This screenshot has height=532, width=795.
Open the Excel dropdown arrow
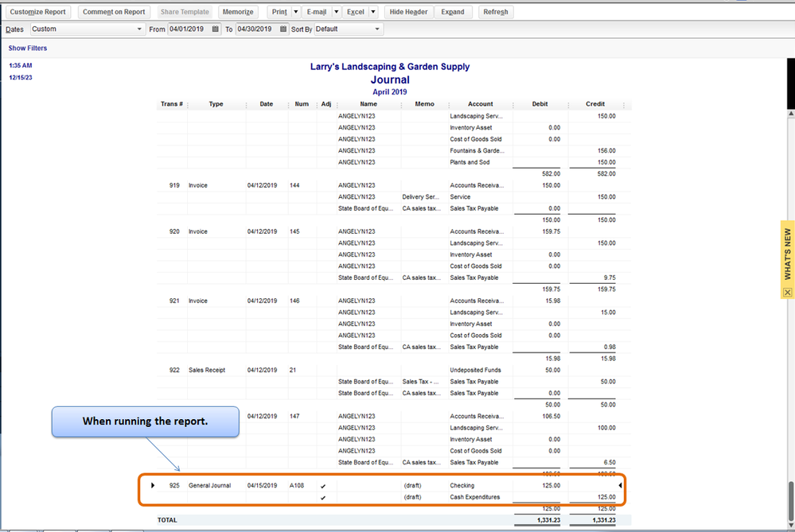point(372,12)
